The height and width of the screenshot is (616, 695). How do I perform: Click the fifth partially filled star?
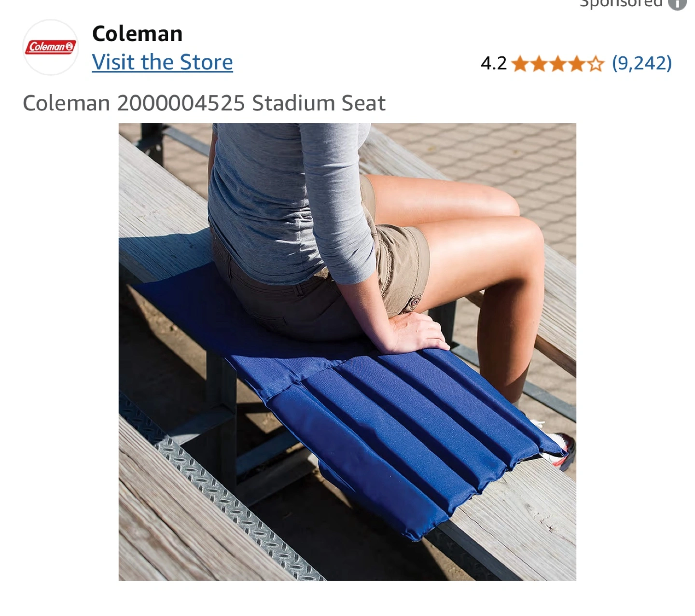[595, 64]
